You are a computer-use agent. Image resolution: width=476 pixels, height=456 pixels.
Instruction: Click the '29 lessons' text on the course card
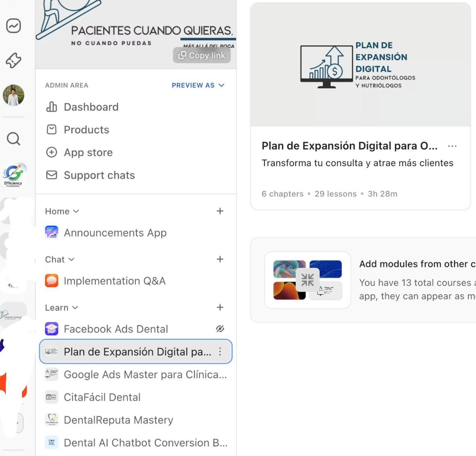tap(335, 194)
